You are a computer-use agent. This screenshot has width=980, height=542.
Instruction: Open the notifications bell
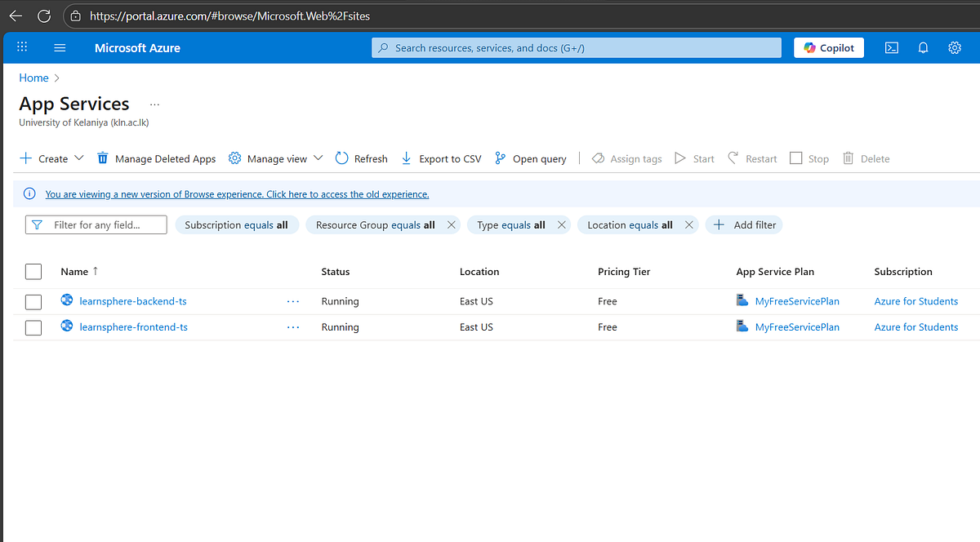click(923, 47)
